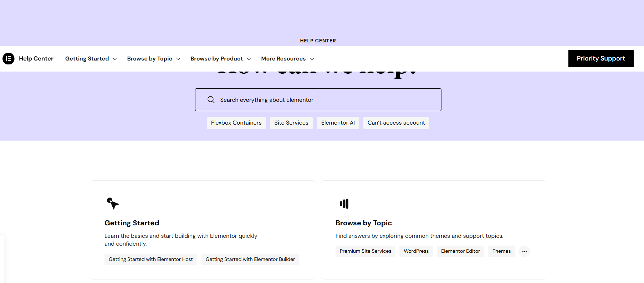This screenshot has width=644, height=283.
Task: Open the Getting Started card heading
Action: point(132,223)
